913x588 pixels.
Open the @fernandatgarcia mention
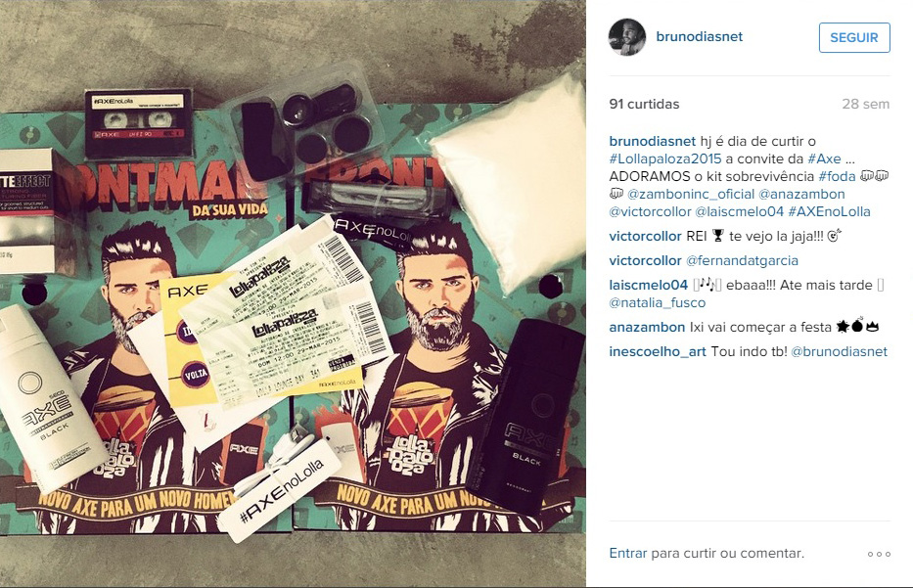click(x=742, y=261)
